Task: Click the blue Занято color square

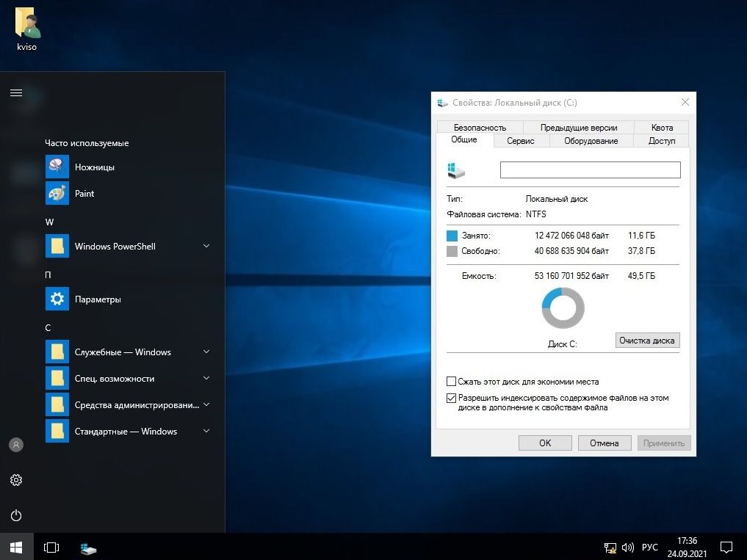Action: [x=452, y=236]
